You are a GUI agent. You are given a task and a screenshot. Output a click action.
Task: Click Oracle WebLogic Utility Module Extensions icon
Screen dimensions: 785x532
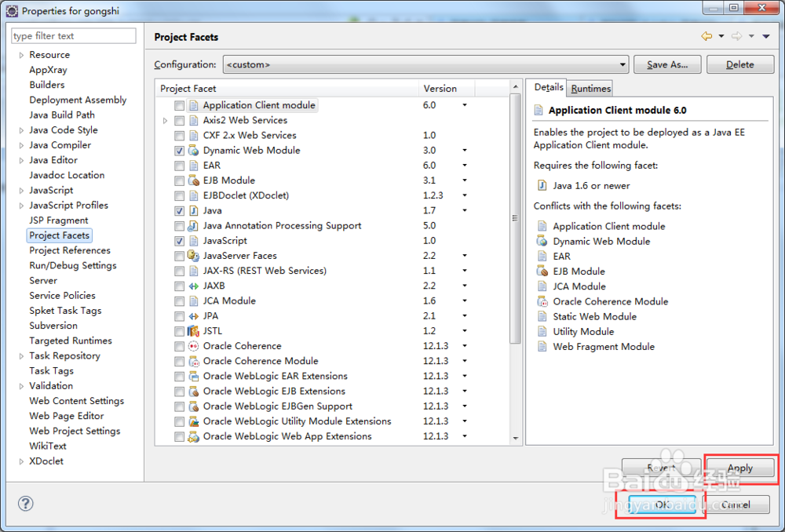pyautogui.click(x=193, y=421)
